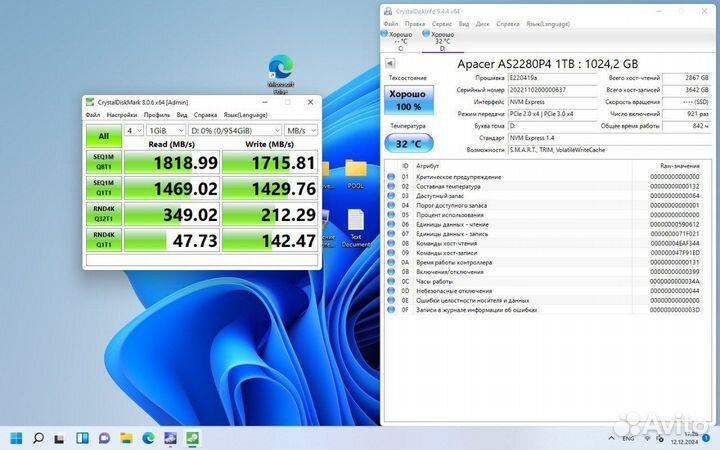Open the MB/s unit dropdown
720x450 pixels.
click(301, 131)
